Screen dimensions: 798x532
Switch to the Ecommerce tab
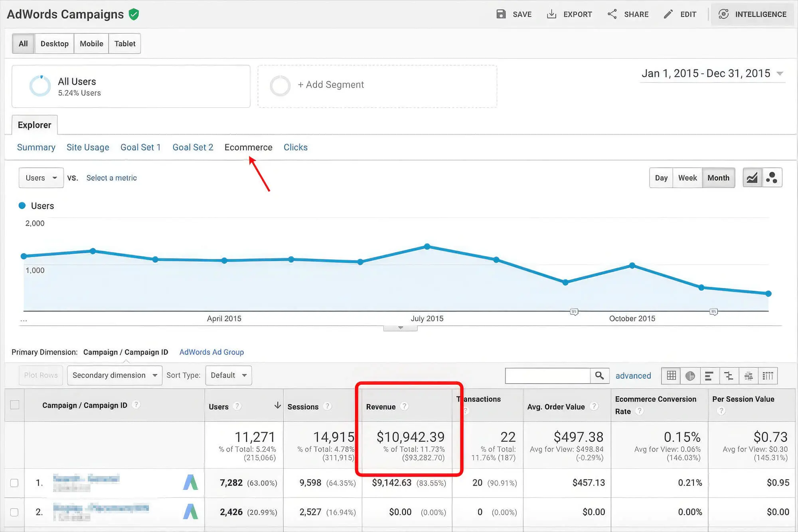pyautogui.click(x=248, y=147)
